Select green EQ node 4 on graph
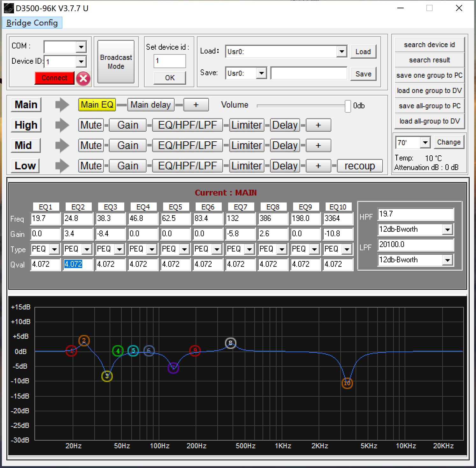The image size is (476, 468). pyautogui.click(x=118, y=351)
